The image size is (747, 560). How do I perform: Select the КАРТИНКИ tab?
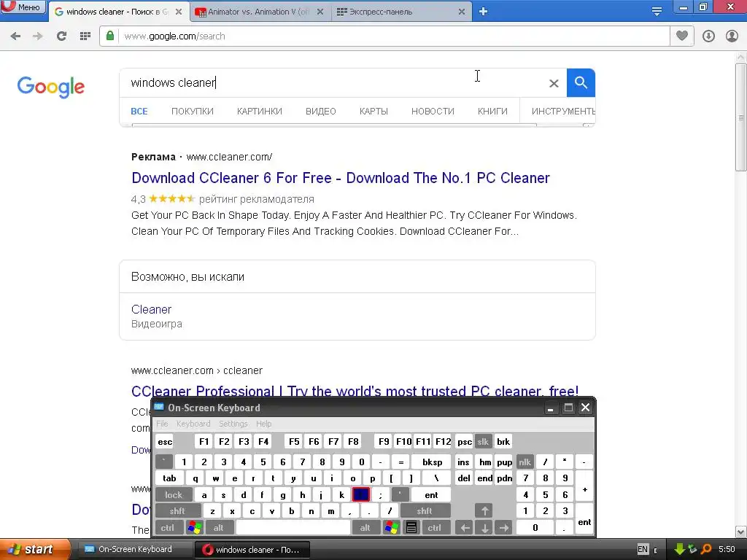coord(260,112)
